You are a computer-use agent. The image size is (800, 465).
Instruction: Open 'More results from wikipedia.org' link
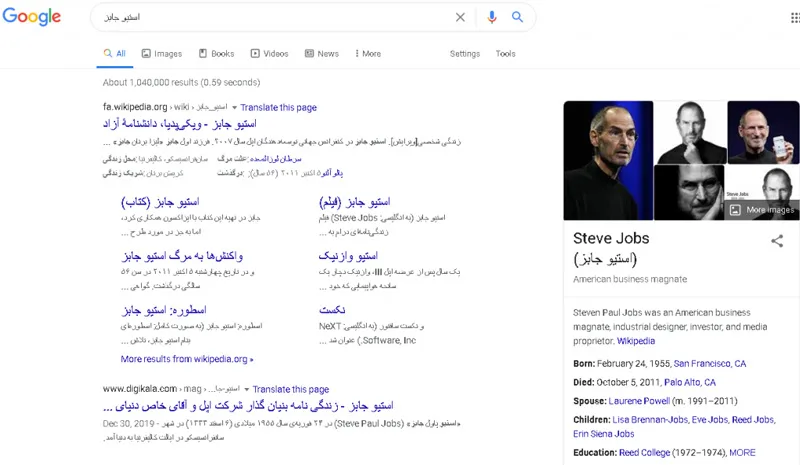click(x=187, y=359)
